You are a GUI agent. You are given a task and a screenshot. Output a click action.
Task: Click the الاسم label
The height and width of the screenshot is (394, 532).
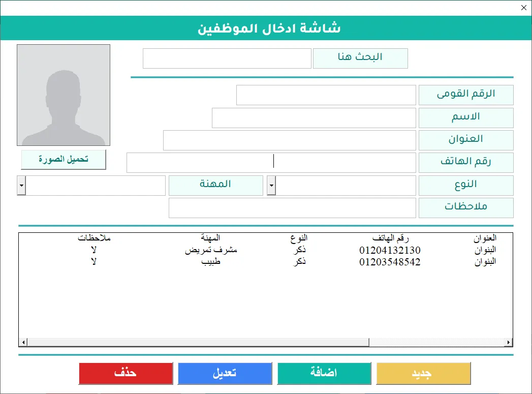tap(466, 118)
